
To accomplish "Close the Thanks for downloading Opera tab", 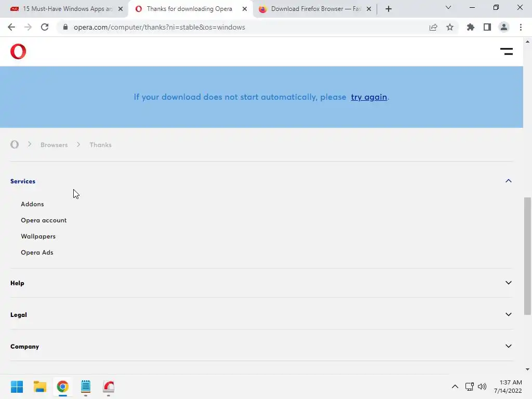I will (x=245, y=9).
